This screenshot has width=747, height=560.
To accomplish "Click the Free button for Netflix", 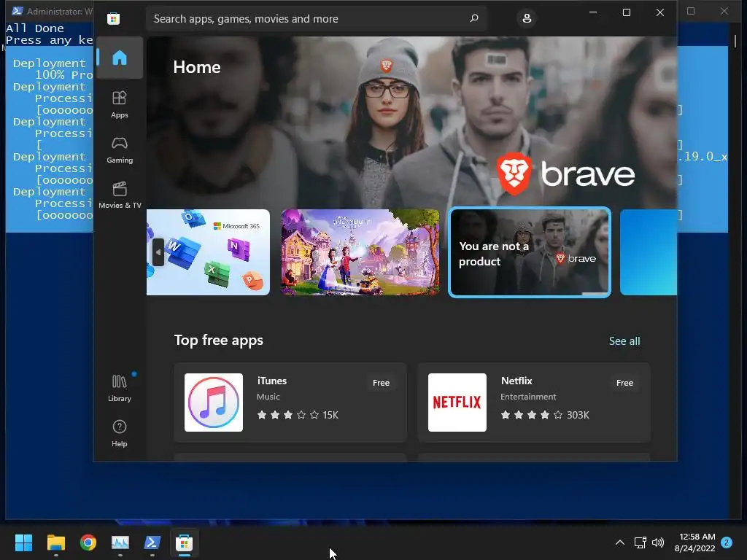I will point(624,383).
